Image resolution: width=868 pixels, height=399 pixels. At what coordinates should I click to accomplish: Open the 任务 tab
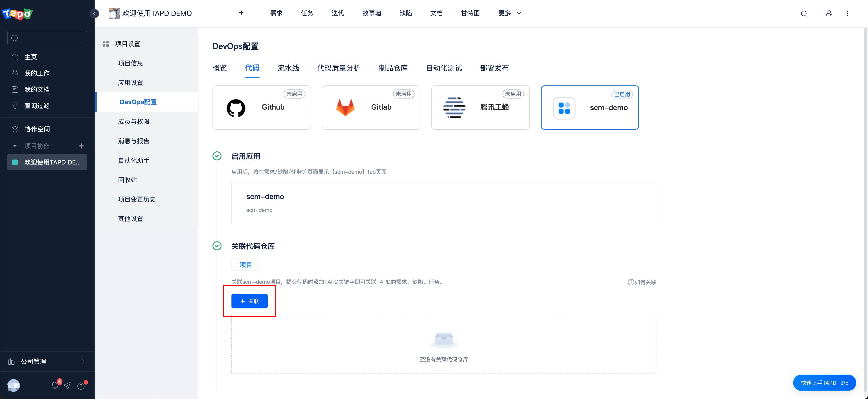coord(307,13)
